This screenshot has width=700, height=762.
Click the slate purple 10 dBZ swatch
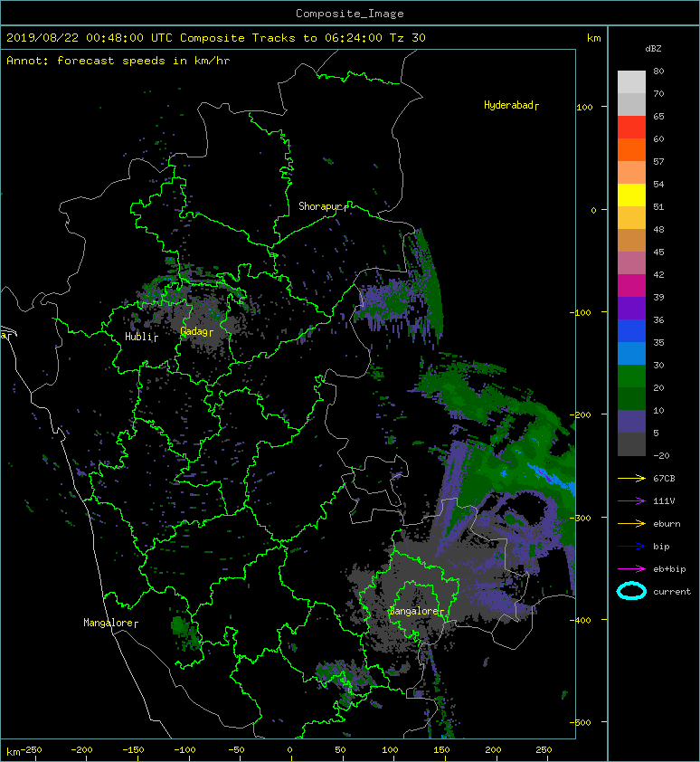[x=631, y=422]
